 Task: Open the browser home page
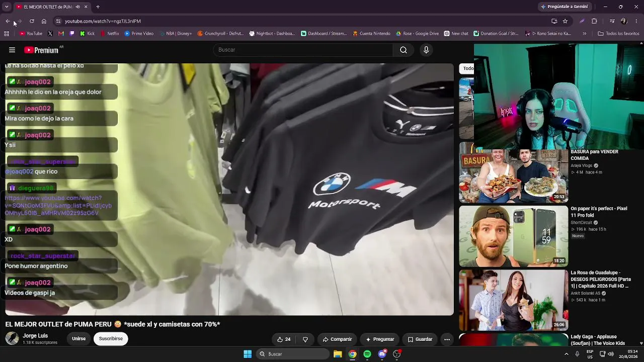44,21
